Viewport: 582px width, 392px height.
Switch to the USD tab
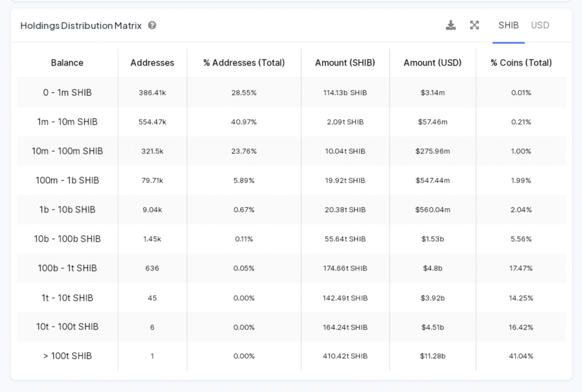click(539, 25)
